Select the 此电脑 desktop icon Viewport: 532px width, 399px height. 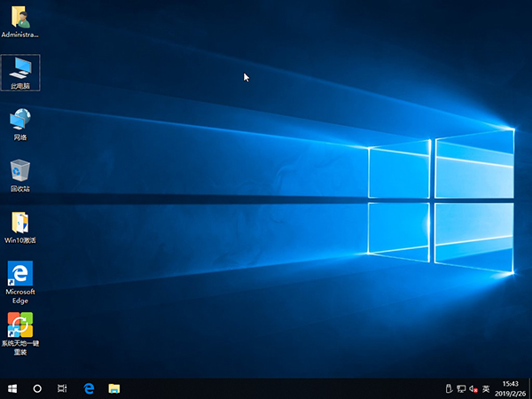(x=20, y=73)
